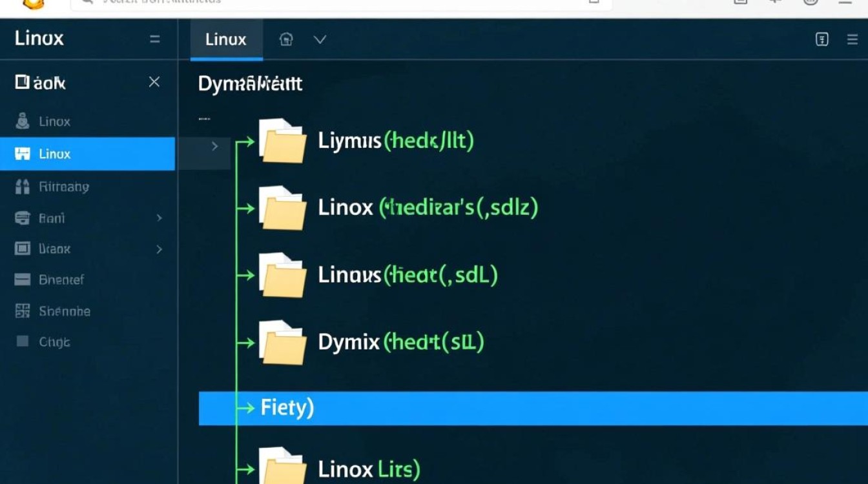Viewport: 868px width, 484px height.
Task: Close the sidebar panel with the X
Action: pos(154,82)
